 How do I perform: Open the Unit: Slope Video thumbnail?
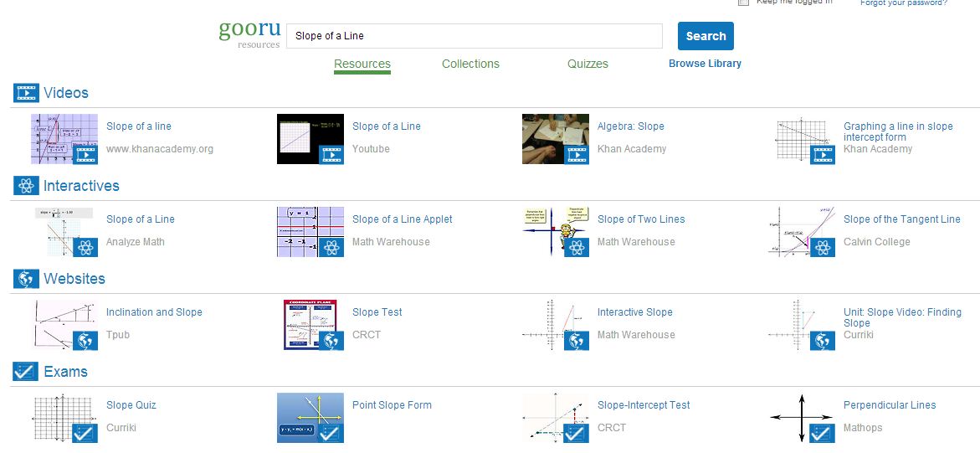point(802,325)
